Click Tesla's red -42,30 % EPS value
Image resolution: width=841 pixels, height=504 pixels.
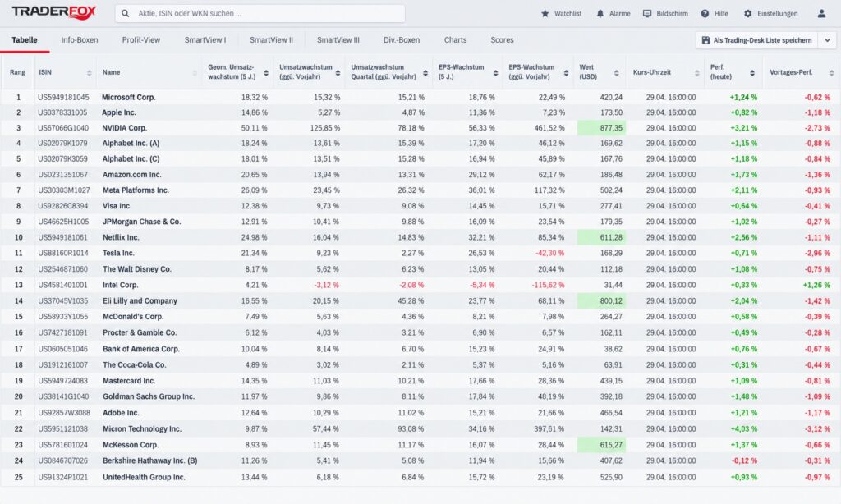(x=548, y=253)
